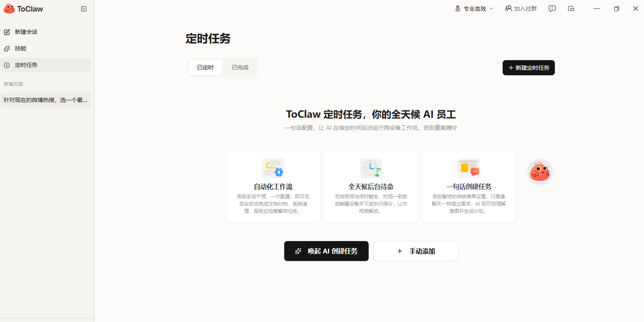Click the 全天候后台待命 clock icon

click(371, 168)
